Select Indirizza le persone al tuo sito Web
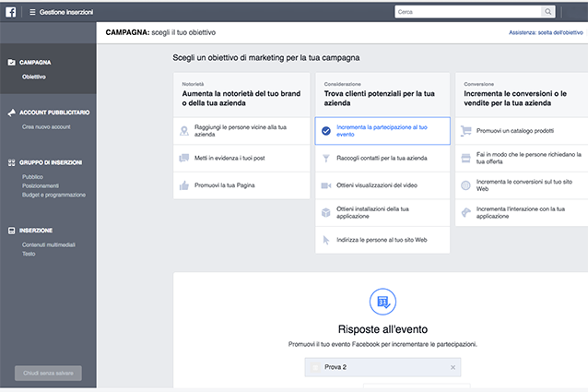588x392 pixels. pos(382,240)
